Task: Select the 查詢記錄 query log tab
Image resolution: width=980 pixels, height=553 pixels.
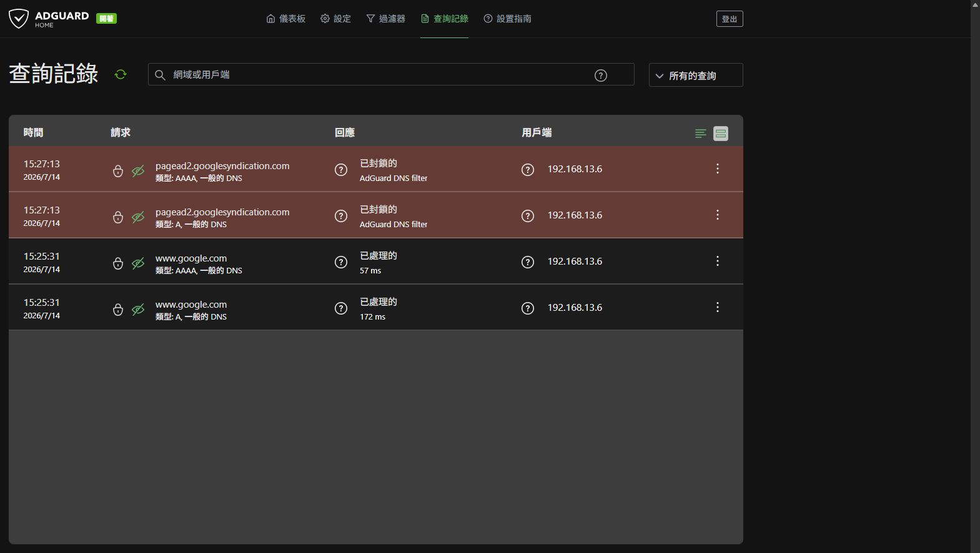Action: point(444,19)
